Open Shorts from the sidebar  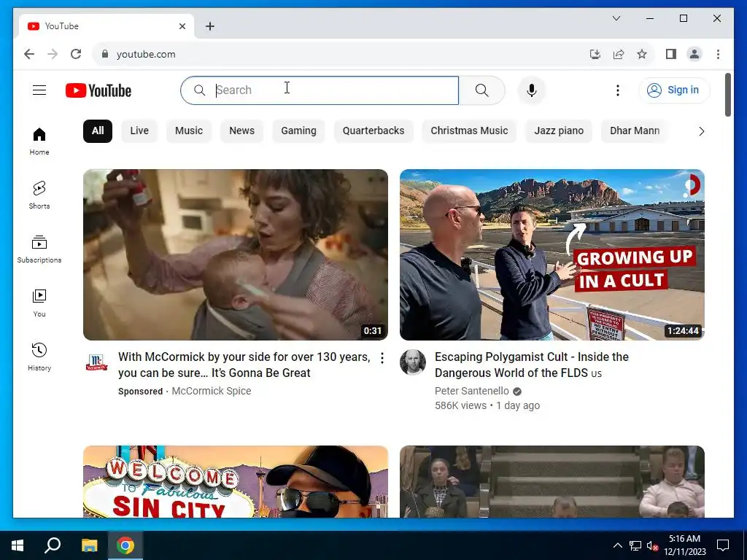39,195
